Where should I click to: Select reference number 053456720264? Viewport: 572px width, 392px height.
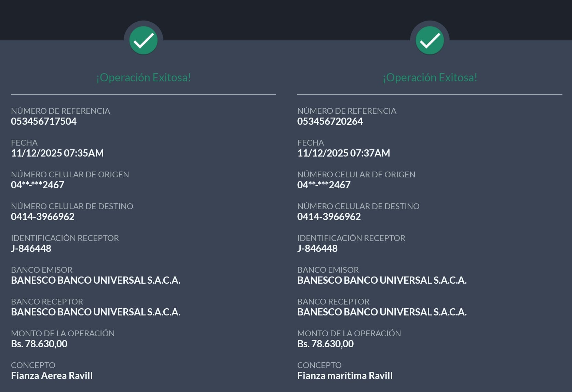[330, 121]
